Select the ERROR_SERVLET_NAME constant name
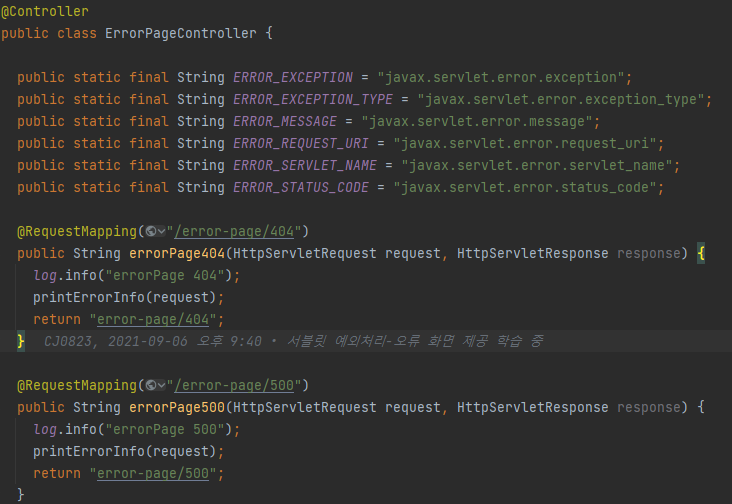732x504 pixels. [x=305, y=165]
